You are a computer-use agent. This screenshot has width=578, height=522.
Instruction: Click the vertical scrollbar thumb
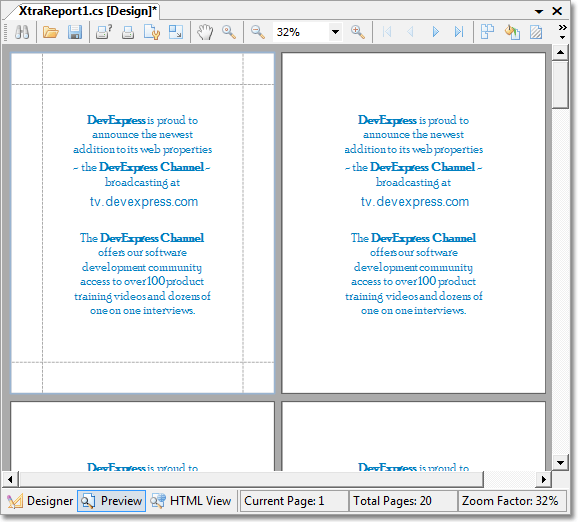point(560,85)
